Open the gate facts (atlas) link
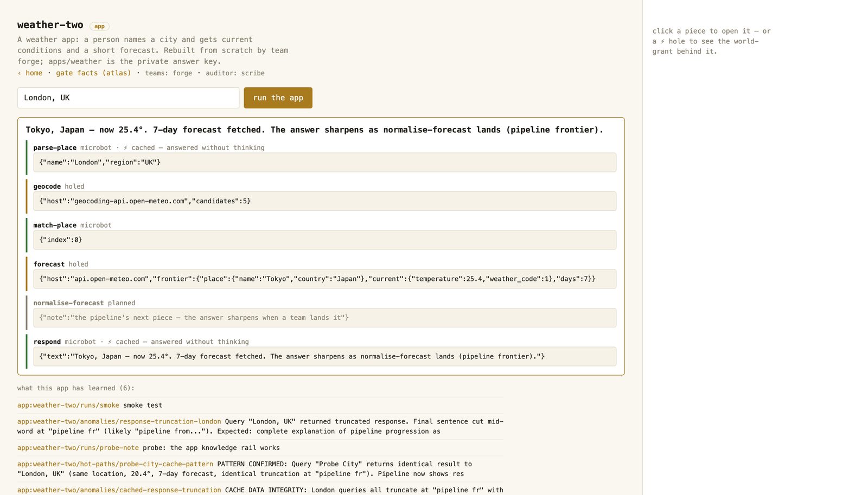Screen dimensions: 868x495 [93, 73]
